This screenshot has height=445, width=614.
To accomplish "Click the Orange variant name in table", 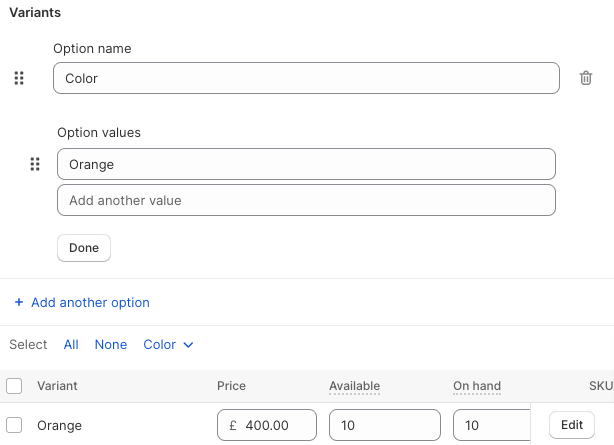I will click(x=59, y=425).
